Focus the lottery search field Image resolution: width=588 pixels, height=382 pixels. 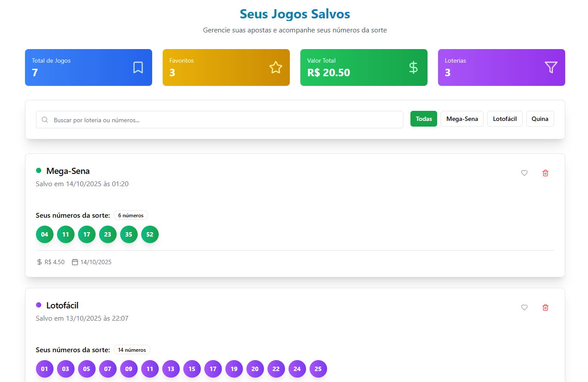(x=224, y=120)
